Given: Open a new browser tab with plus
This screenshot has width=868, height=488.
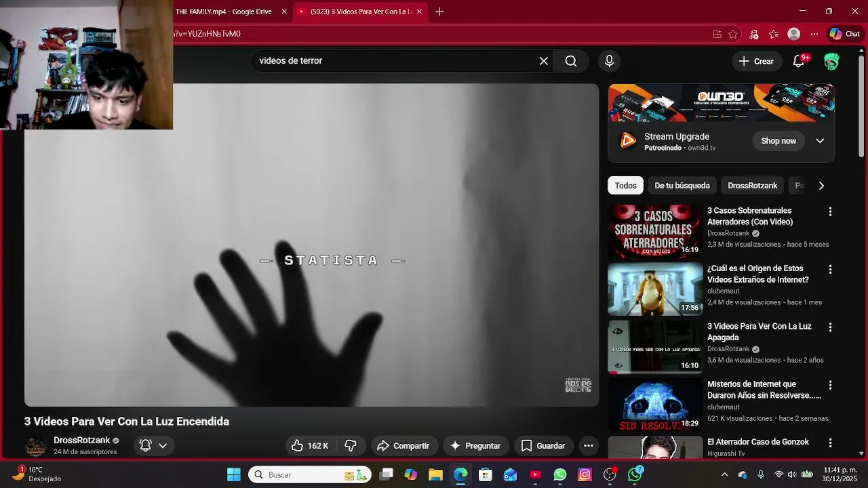Looking at the screenshot, I should coord(439,12).
